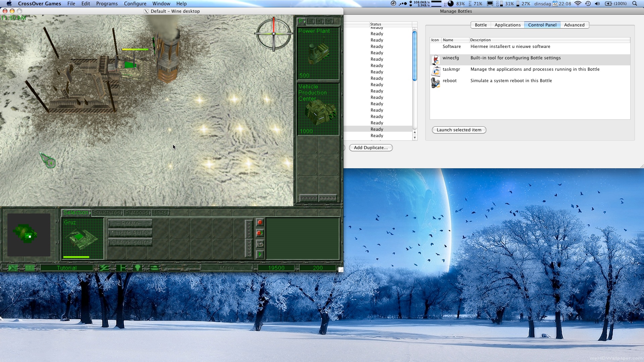
Task: Open the Selection tab in game panel
Action: (x=76, y=212)
